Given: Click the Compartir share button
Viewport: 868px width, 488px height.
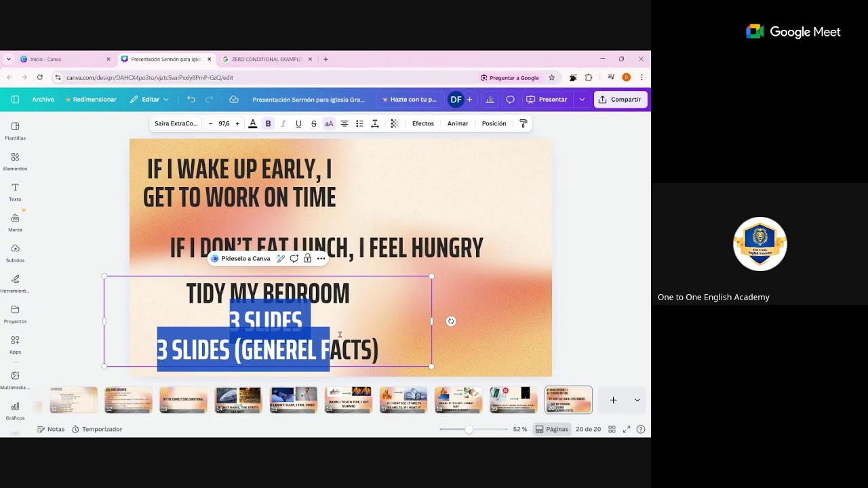Looking at the screenshot, I should pyautogui.click(x=620, y=100).
